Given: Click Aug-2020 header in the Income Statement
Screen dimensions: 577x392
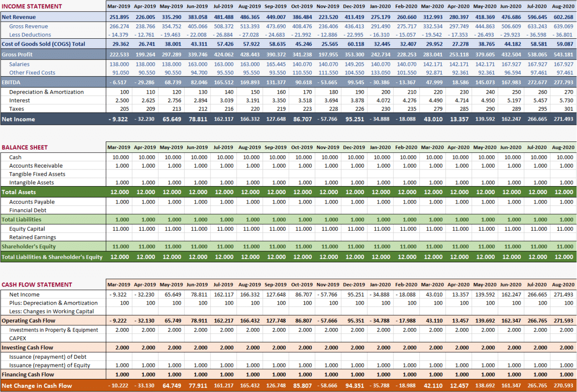Looking at the screenshot, I should click(563, 6).
